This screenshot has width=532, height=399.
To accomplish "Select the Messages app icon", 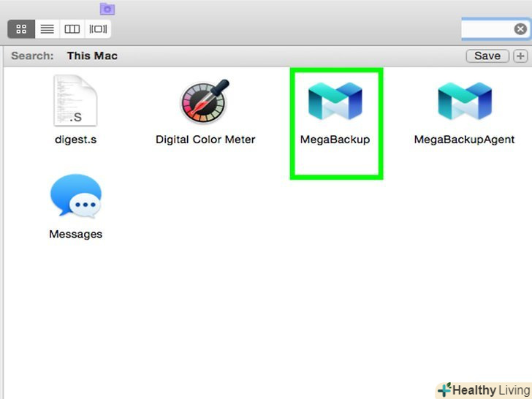I will pos(76,196).
